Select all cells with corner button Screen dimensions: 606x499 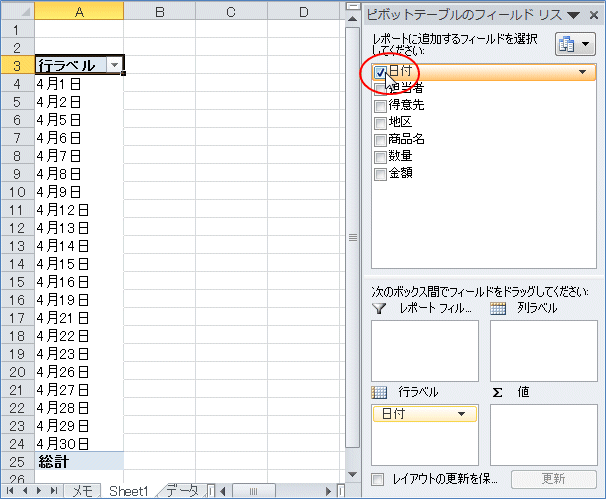[17, 11]
